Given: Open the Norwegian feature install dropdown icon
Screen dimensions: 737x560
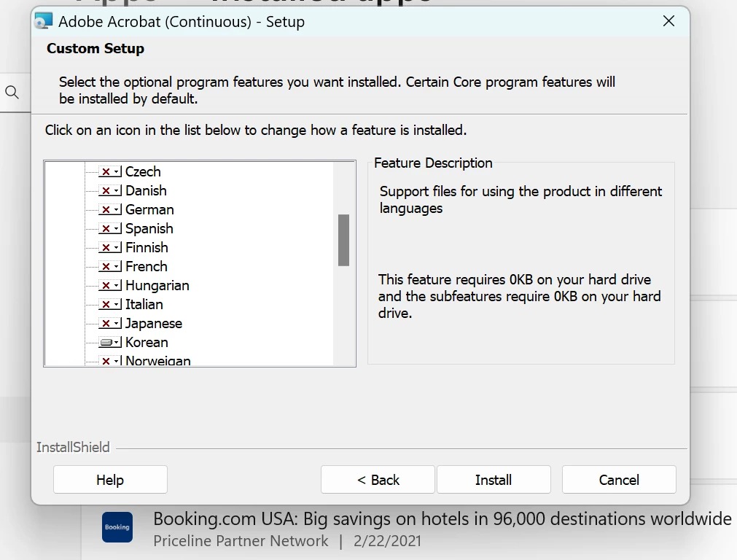Looking at the screenshot, I should (x=110, y=361).
